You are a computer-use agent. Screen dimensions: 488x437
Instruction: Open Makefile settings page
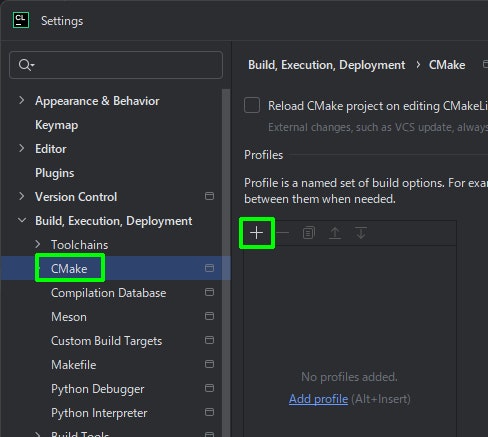(x=73, y=365)
